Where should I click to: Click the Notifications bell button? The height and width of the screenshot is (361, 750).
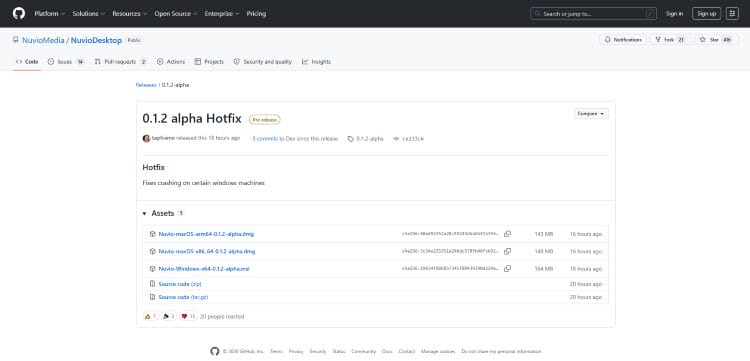tap(623, 40)
